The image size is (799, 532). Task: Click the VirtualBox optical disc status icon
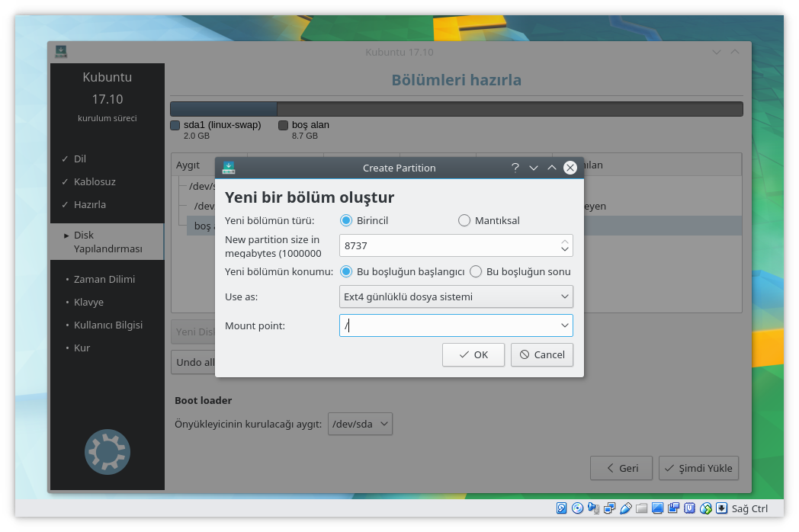[x=577, y=508]
